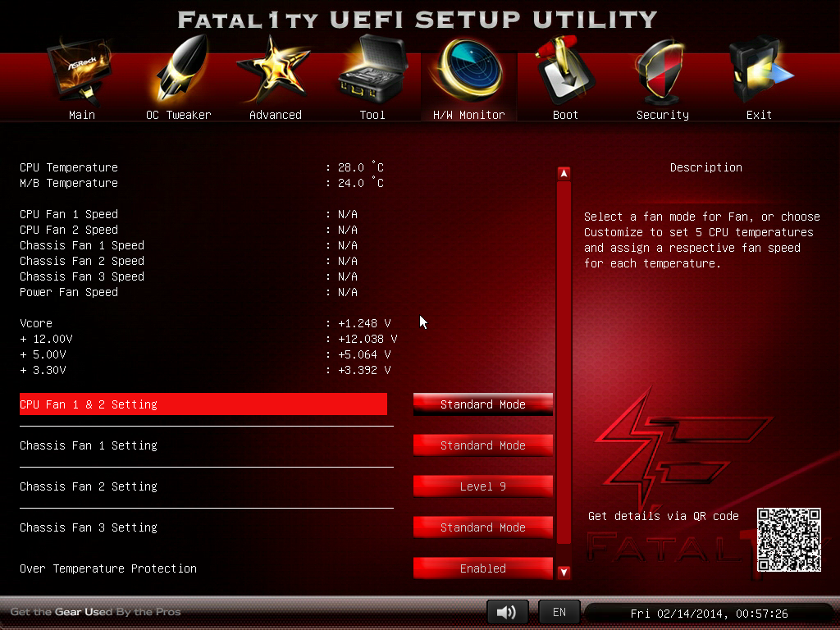This screenshot has width=840, height=630.
Task: Select the H/W Monitor radar tab
Action: [x=468, y=75]
